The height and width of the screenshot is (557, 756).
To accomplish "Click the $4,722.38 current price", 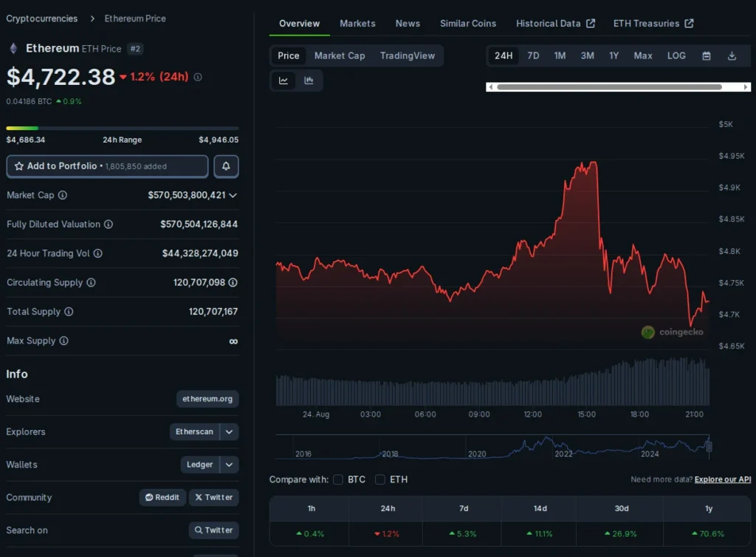I will tap(61, 77).
